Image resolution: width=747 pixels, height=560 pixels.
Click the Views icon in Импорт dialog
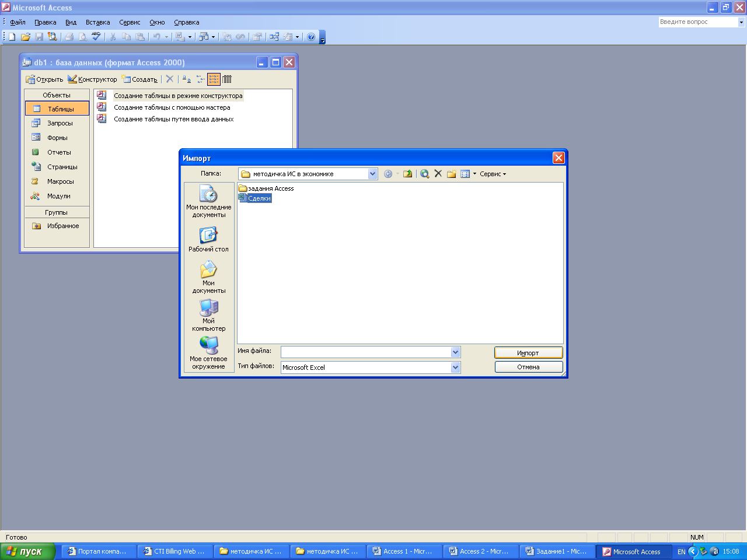pos(465,174)
